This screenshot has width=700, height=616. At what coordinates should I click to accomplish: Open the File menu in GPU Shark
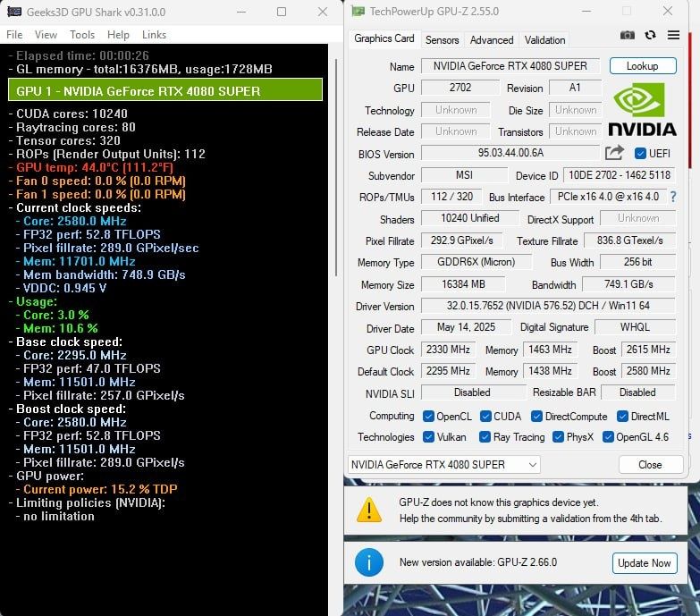click(x=14, y=34)
